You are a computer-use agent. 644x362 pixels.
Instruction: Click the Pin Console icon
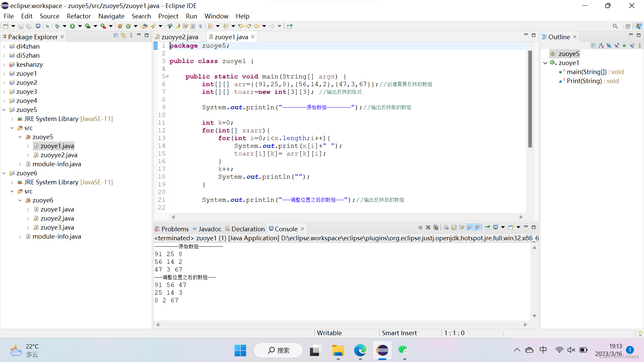point(487,228)
